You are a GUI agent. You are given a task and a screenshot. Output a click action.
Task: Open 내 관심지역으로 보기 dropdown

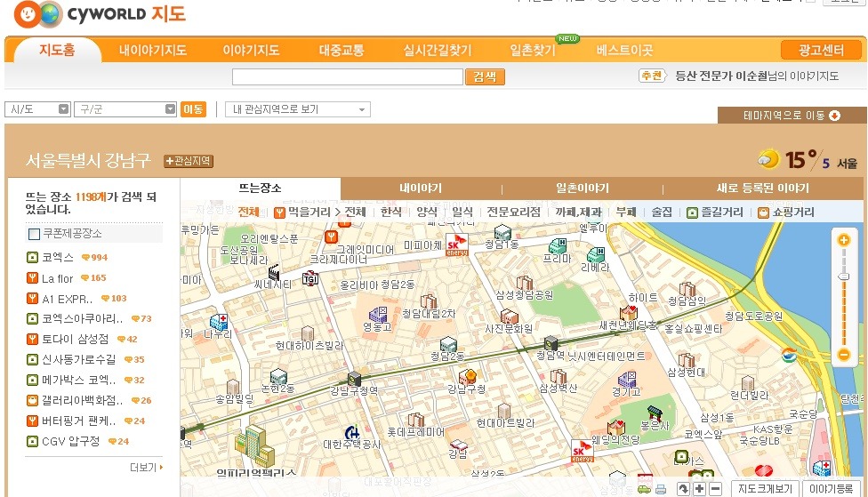click(298, 109)
